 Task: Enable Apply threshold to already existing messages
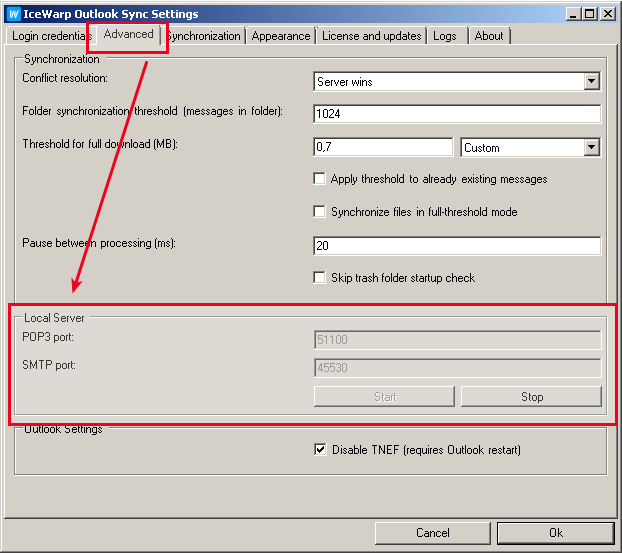319,179
